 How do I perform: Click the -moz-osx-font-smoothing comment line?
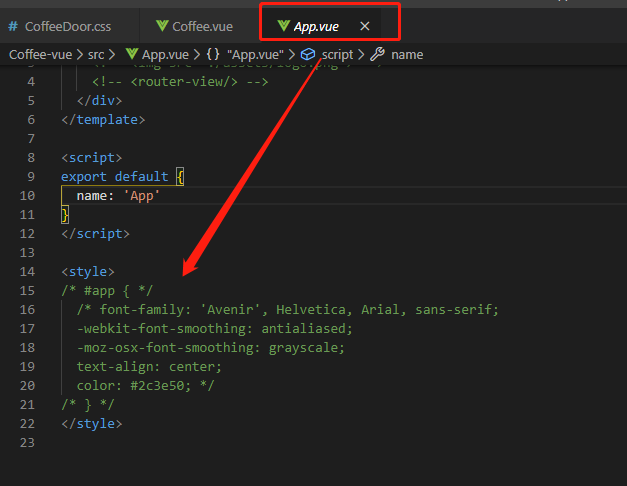[x=211, y=348]
